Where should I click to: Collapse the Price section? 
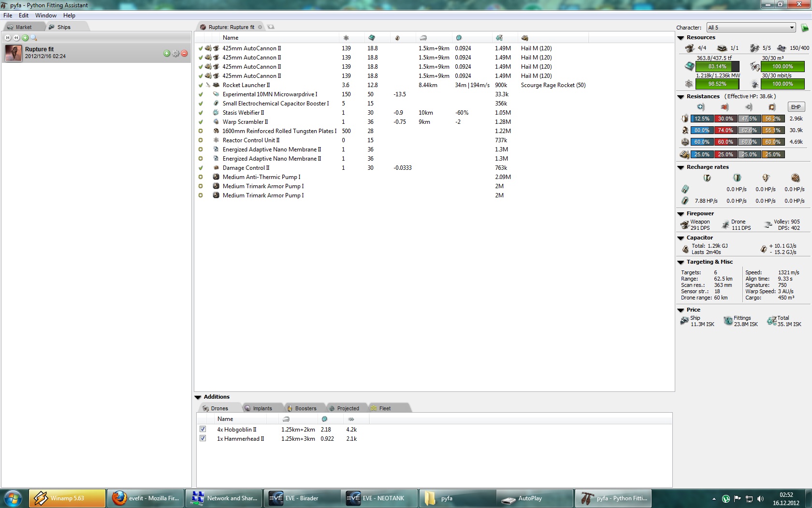point(681,310)
